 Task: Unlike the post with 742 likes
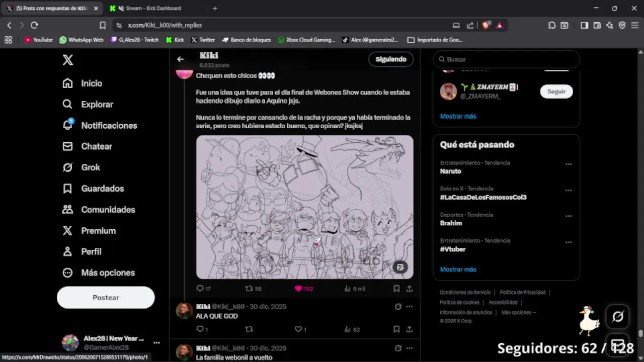click(298, 289)
